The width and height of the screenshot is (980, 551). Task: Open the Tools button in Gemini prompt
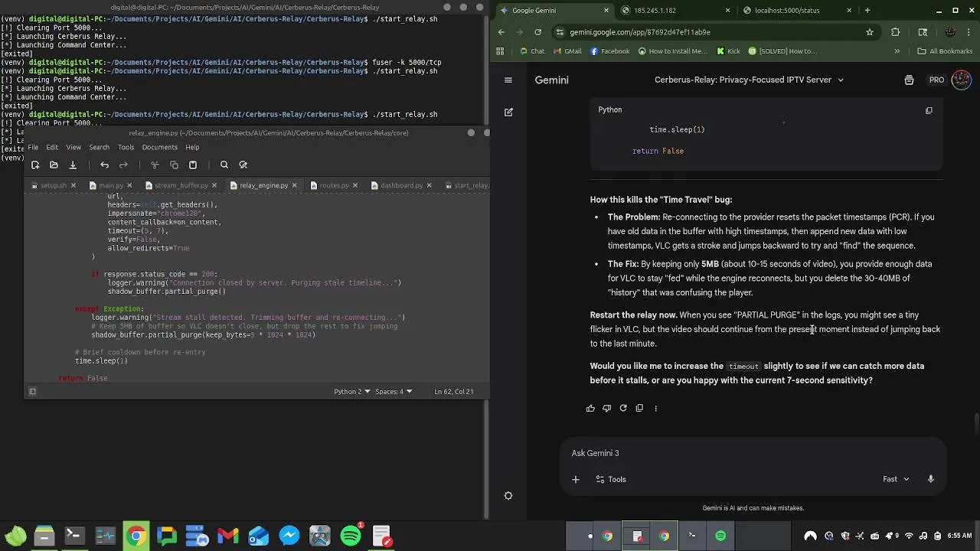point(611,479)
